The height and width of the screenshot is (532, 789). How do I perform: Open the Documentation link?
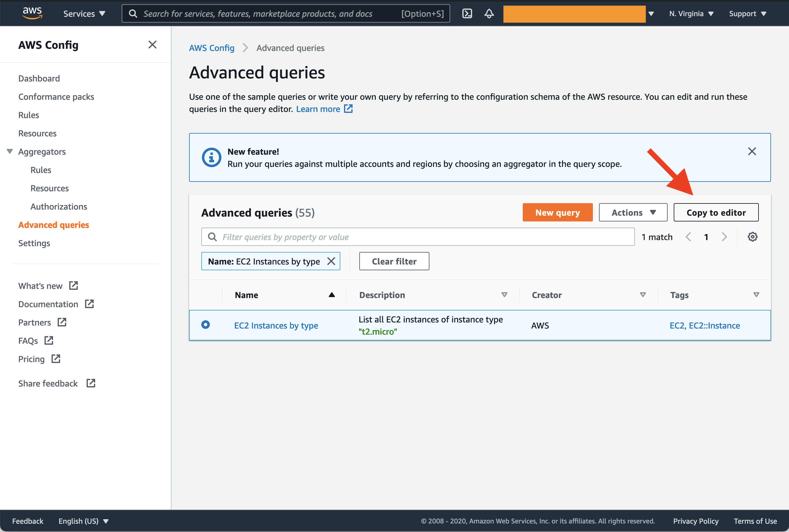[x=48, y=304]
